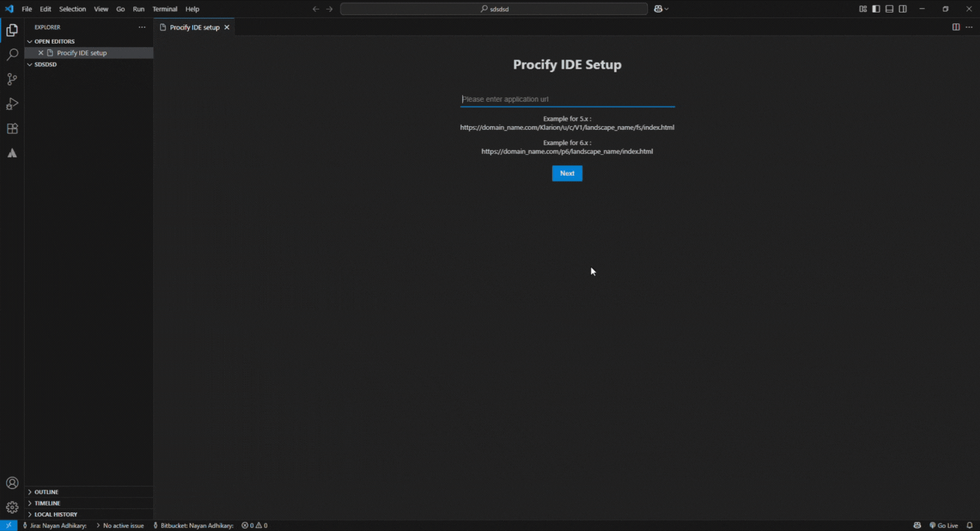Open Explorer Views and More Actions ellipsis

[142, 27]
